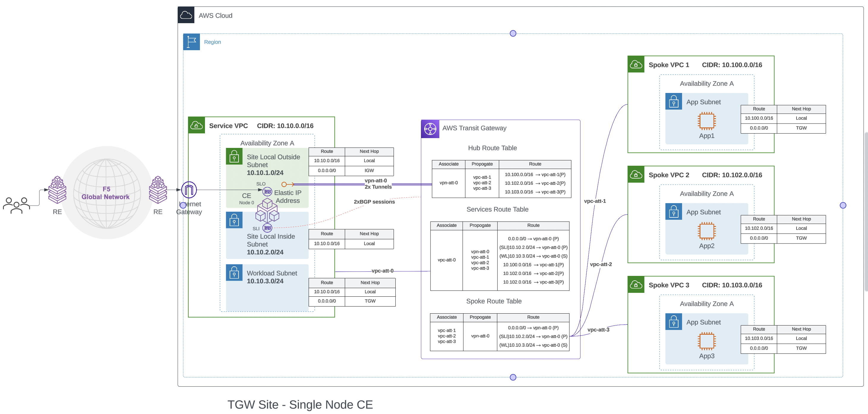Click the blue handle atop the AWS Cloud box
The image size is (868, 414).
point(513,33)
